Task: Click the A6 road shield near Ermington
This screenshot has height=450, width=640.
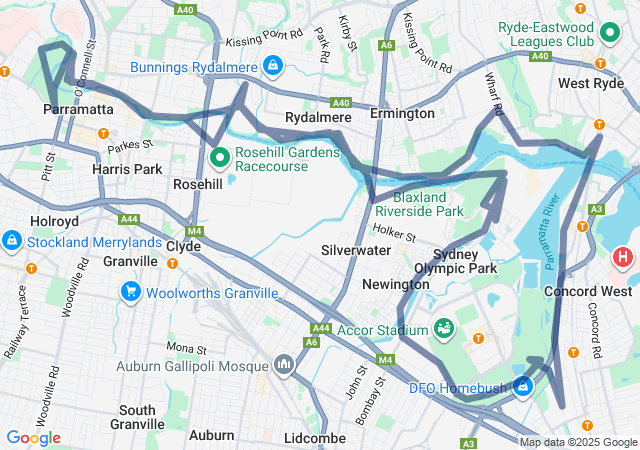Action: pos(386,45)
